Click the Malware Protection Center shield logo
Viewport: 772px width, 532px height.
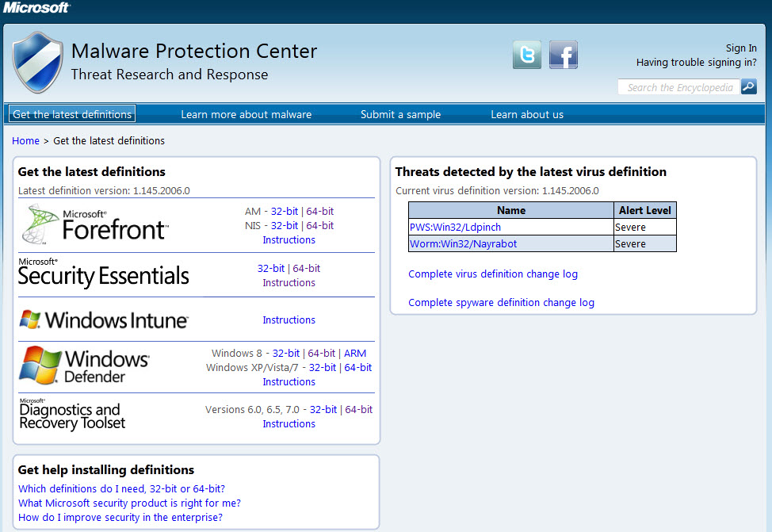pos(37,63)
